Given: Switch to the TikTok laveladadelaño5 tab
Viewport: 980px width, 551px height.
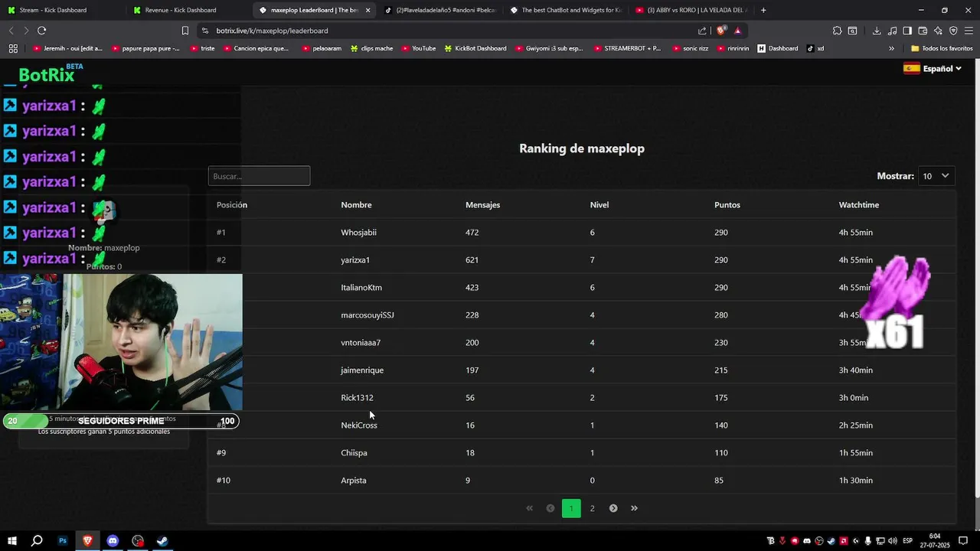Looking at the screenshot, I should click(439, 10).
